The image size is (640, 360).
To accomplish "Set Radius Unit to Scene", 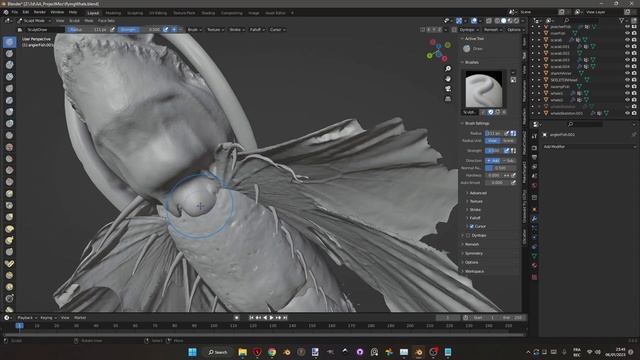I will point(509,140).
